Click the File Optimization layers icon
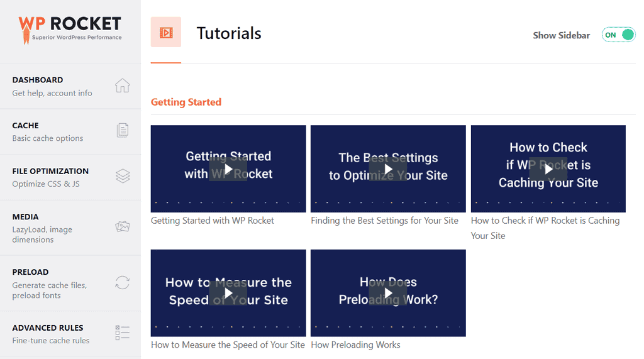This screenshot has height=359, width=644. pyautogui.click(x=123, y=176)
